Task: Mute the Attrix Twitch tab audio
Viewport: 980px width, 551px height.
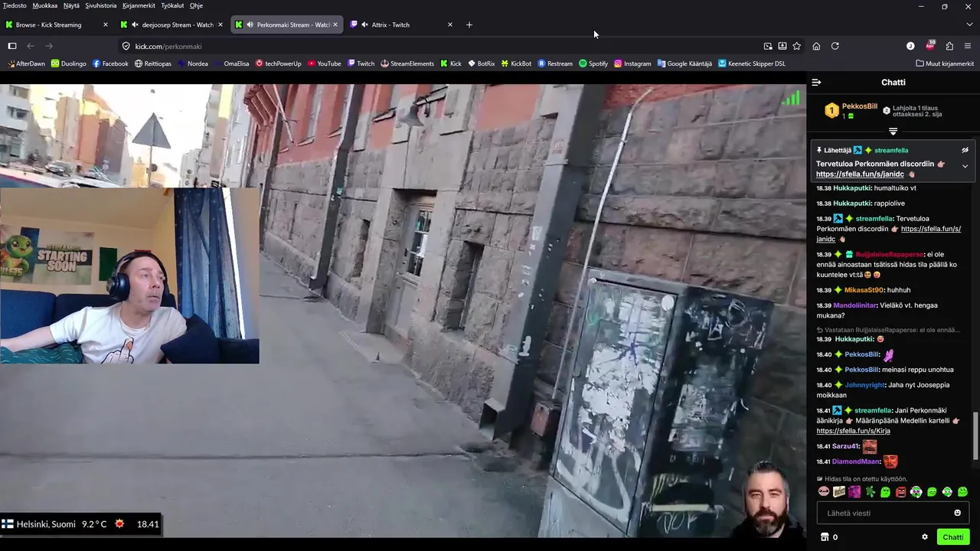Action: [x=364, y=24]
